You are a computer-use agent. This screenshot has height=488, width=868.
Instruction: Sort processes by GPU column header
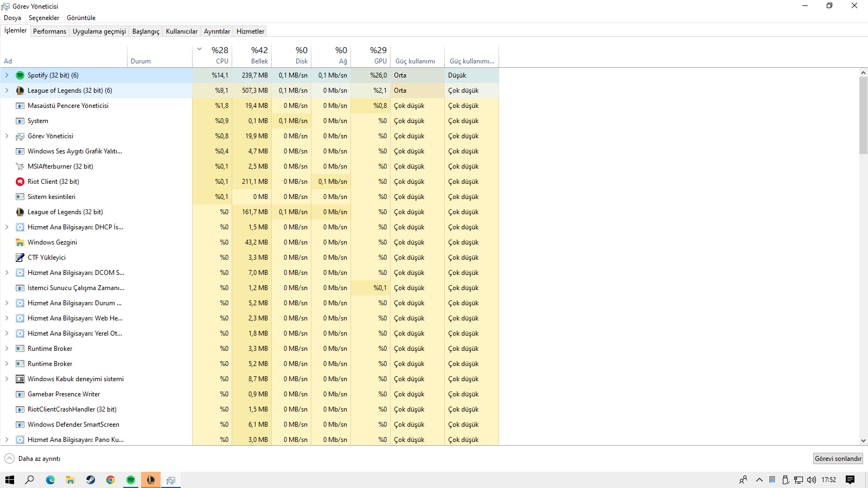[371, 56]
